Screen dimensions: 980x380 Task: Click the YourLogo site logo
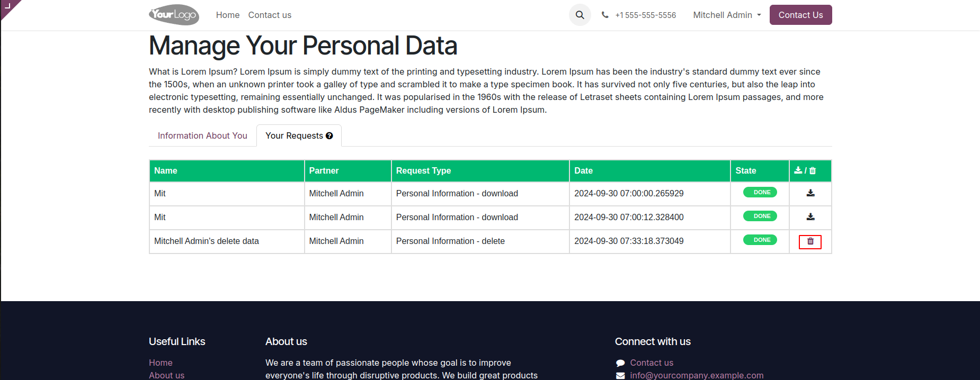174,15
